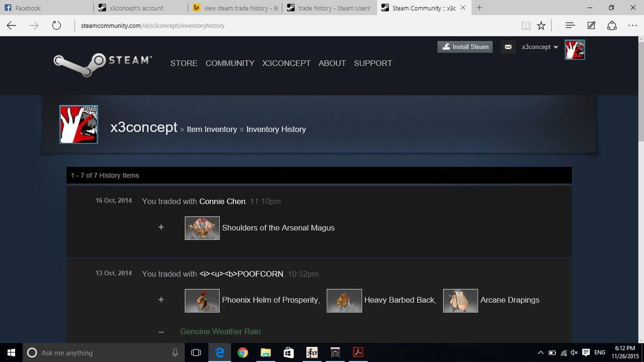This screenshot has height=362, width=644.
Task: Open Microsoft Edge from taskbar
Action: click(x=220, y=352)
